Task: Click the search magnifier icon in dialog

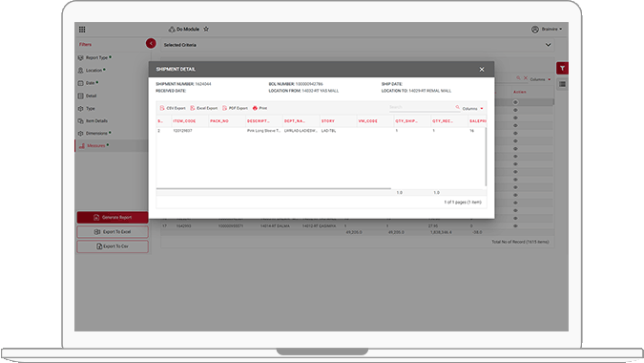Action: click(x=457, y=107)
